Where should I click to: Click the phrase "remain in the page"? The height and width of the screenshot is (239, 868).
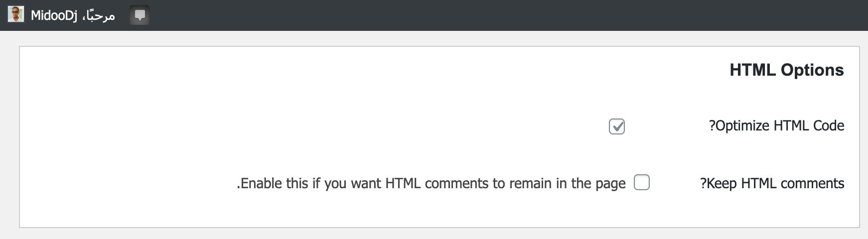pos(574,184)
